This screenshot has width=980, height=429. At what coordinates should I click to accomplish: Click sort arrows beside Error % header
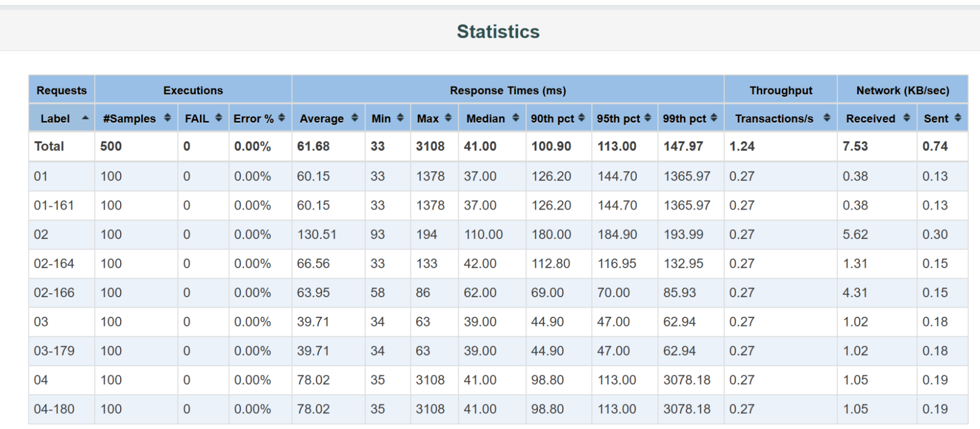(x=281, y=118)
